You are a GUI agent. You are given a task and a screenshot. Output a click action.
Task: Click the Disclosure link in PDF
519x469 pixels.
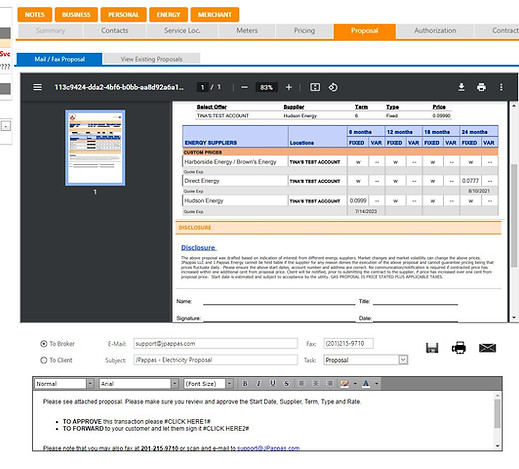point(198,248)
